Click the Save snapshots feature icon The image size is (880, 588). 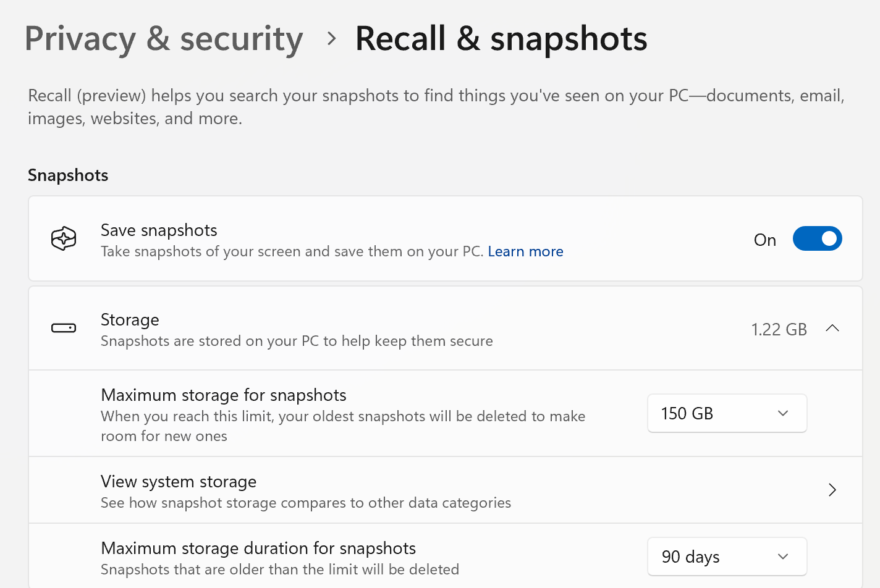tap(62, 238)
